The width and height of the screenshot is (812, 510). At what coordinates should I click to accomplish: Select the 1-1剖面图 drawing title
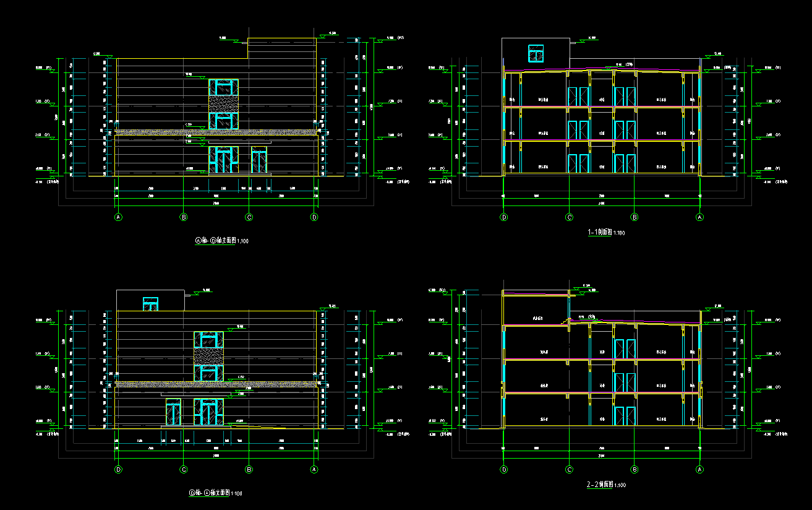click(x=606, y=233)
